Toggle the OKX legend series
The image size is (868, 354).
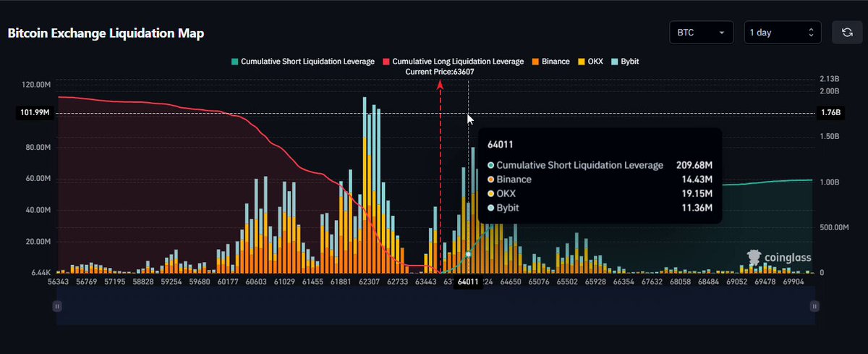[590, 62]
